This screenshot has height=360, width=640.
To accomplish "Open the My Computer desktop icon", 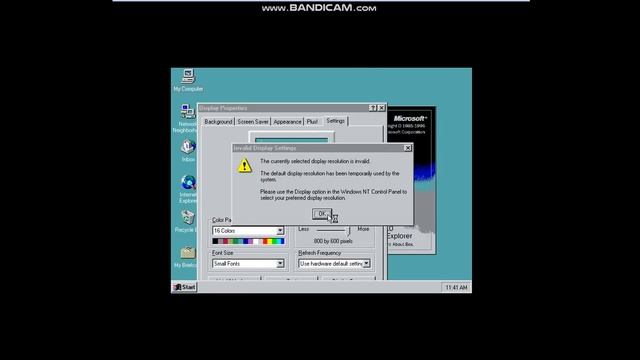I will [x=188, y=80].
